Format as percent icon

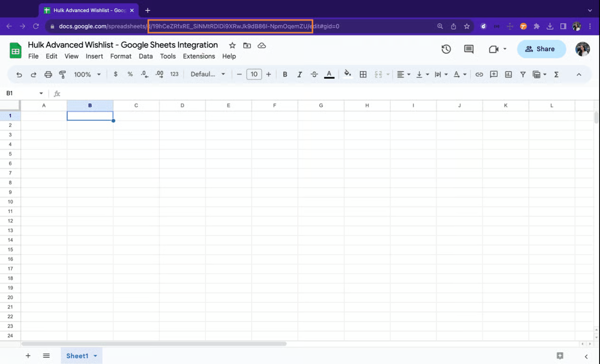click(130, 74)
